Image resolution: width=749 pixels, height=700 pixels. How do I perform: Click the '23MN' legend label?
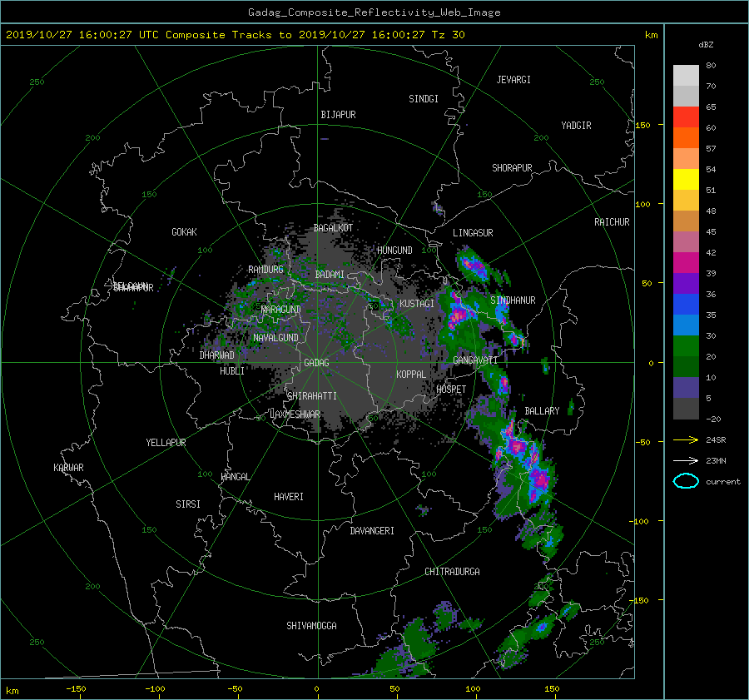[x=716, y=460]
